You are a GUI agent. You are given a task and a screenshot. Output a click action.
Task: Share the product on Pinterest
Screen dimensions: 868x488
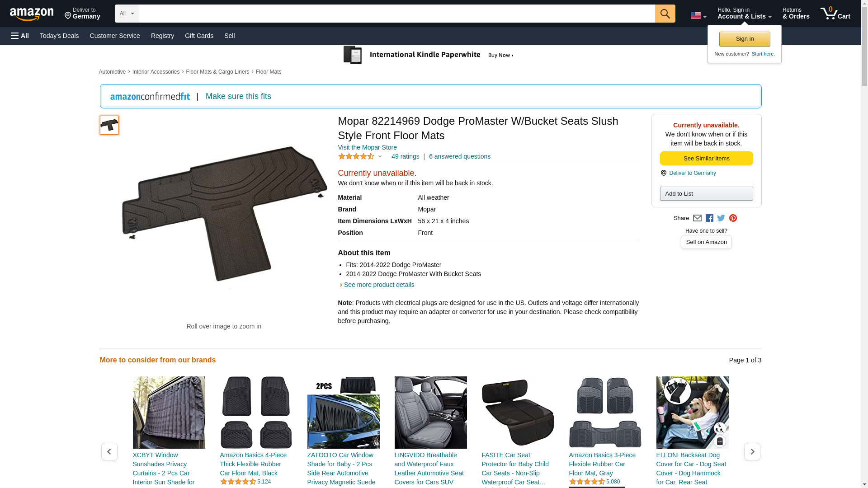(733, 218)
